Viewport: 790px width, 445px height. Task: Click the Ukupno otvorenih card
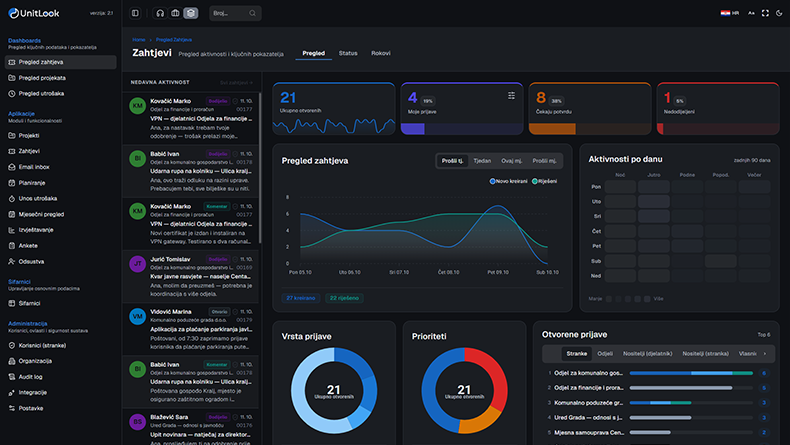click(x=334, y=109)
